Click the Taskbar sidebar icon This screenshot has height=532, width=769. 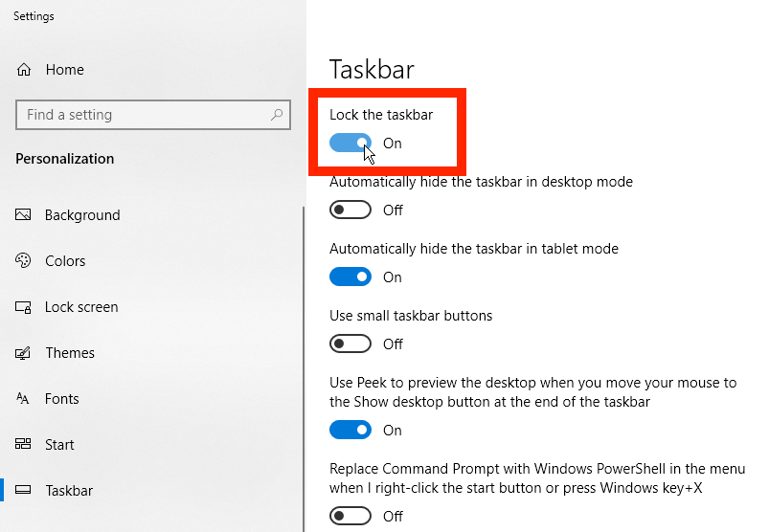[23, 490]
